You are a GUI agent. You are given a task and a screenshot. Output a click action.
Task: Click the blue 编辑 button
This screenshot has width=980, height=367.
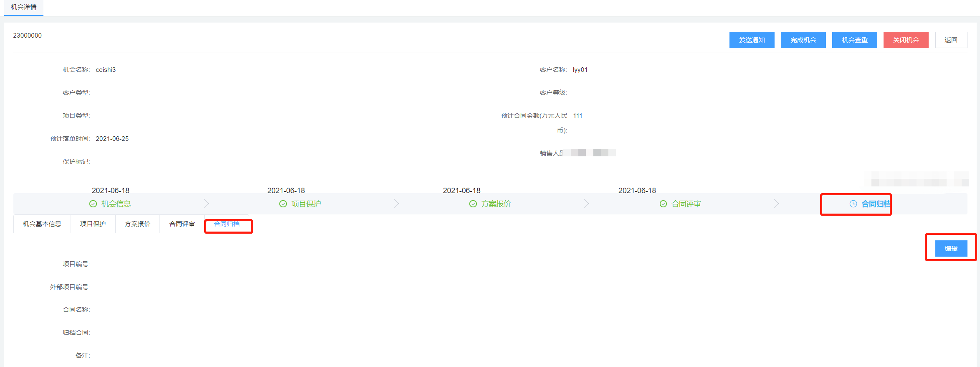[x=951, y=249]
